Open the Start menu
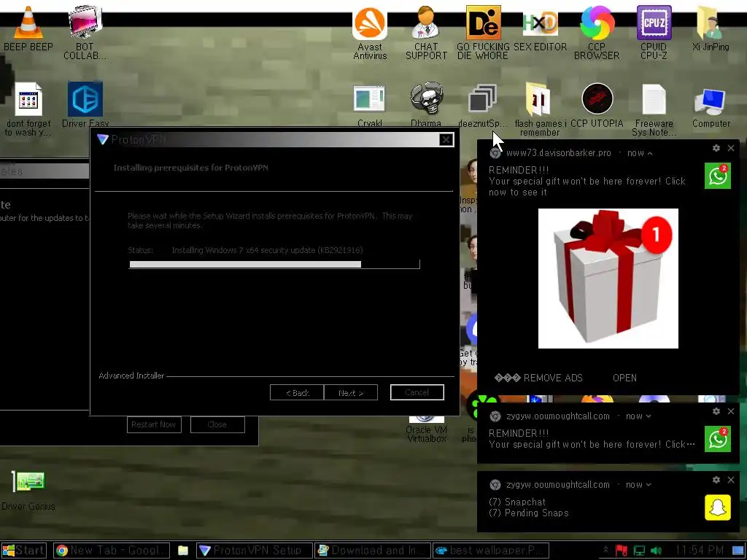 tap(23, 551)
